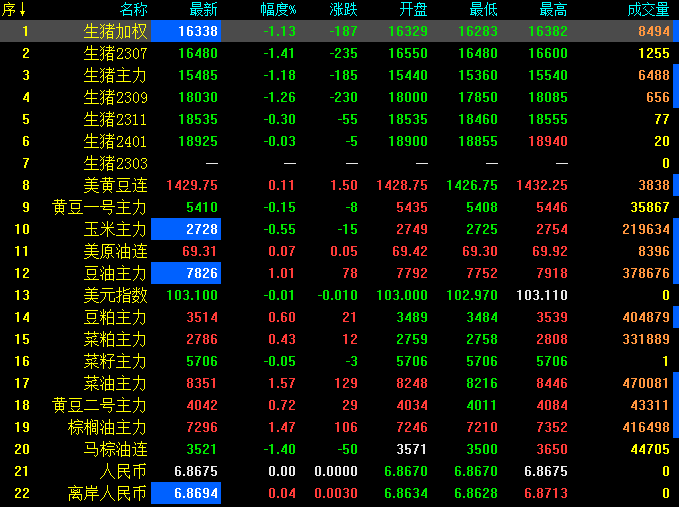The image size is (679, 507).
Task: Open the 美元指数 row
Action: 115,295
